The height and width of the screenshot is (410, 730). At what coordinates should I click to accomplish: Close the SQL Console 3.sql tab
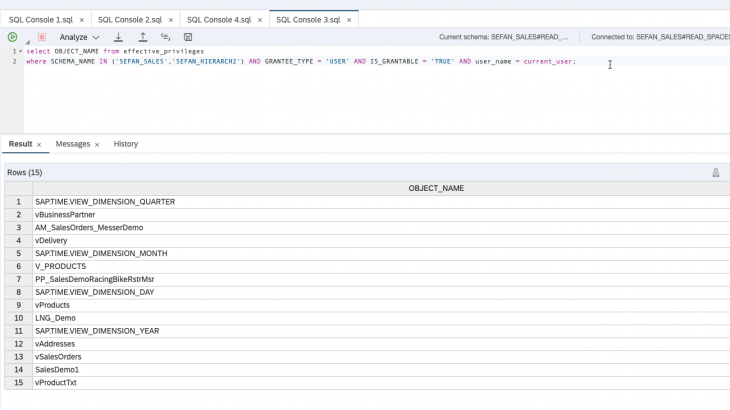pyautogui.click(x=349, y=20)
